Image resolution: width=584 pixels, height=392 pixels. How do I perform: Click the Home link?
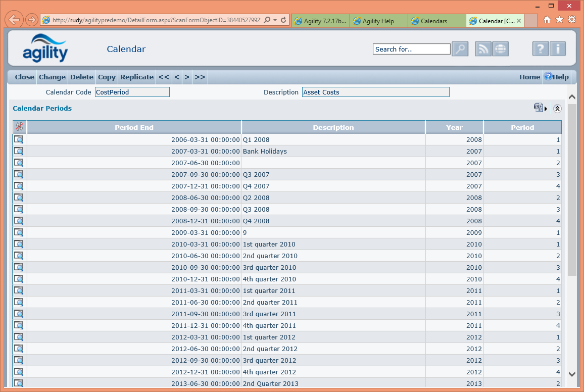click(x=529, y=77)
